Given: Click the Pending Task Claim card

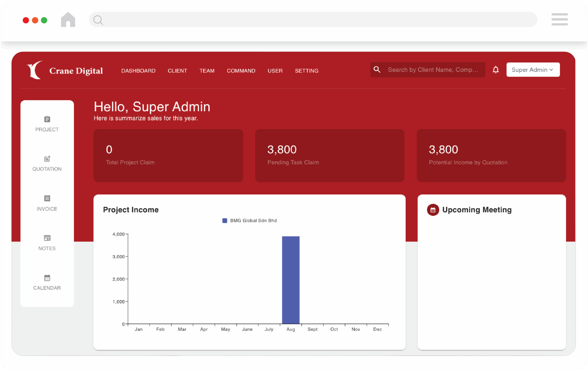Looking at the screenshot, I should click(329, 155).
